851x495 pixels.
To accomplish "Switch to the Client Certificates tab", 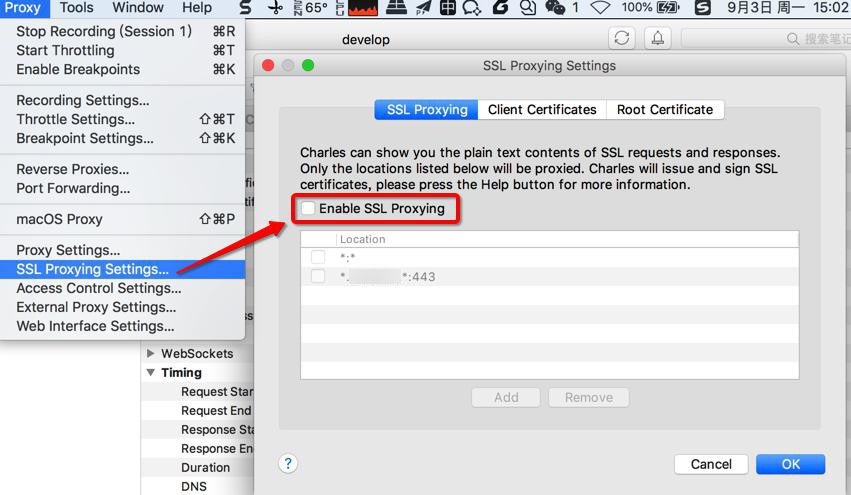I will [x=542, y=110].
